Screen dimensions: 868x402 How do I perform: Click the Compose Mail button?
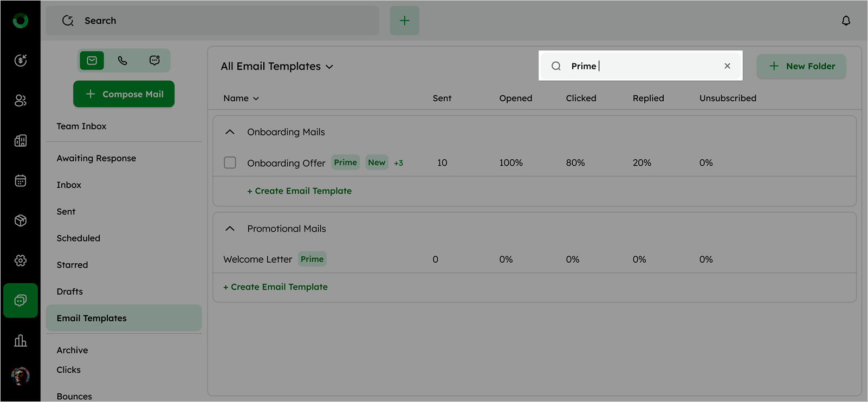point(124,94)
